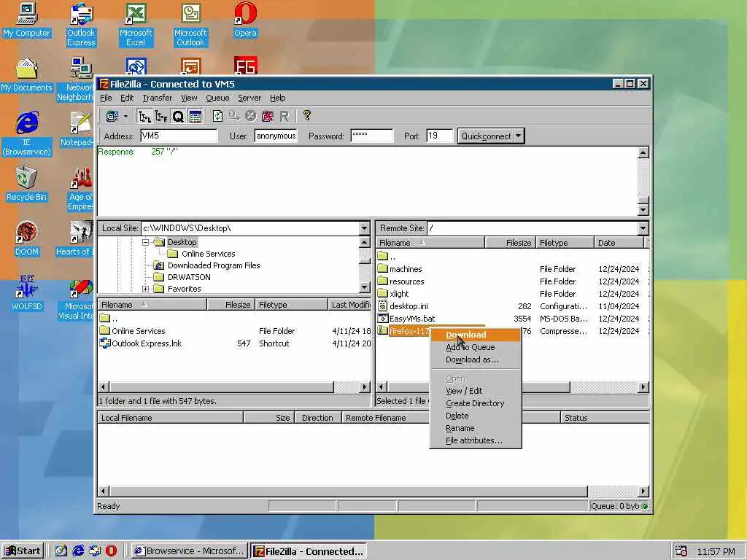Click the Quickconnect button

click(x=485, y=136)
